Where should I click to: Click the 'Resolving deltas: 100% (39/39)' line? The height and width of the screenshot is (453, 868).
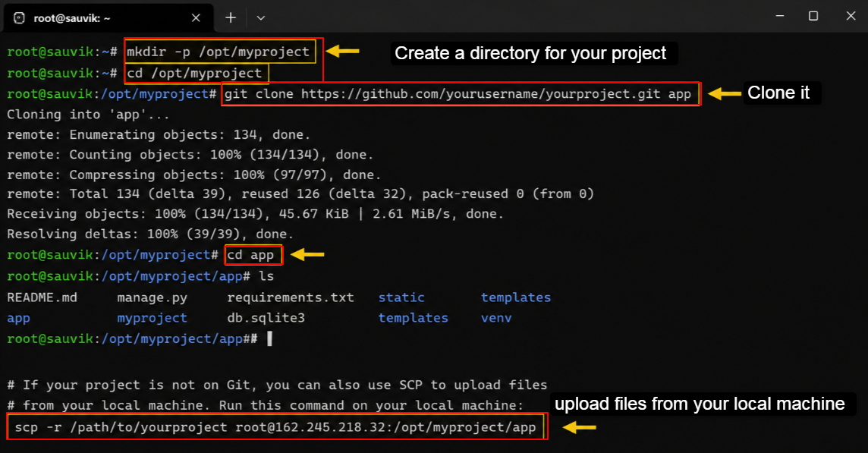(150, 234)
